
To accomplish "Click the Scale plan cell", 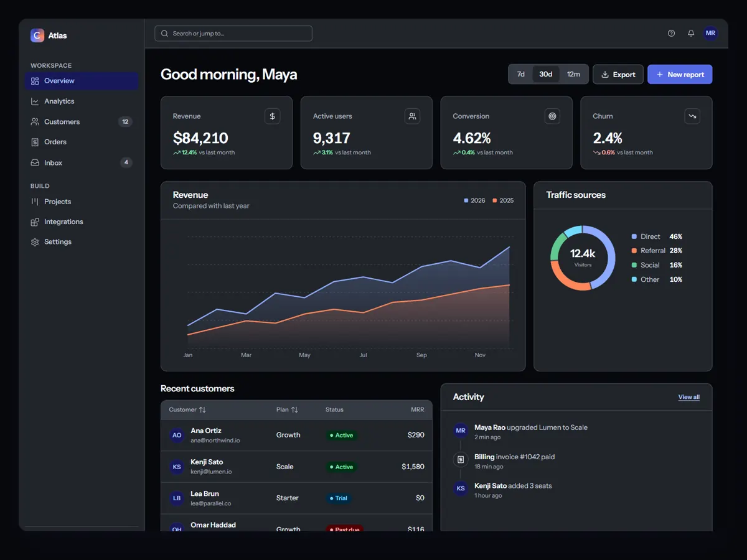I will pyautogui.click(x=285, y=467).
